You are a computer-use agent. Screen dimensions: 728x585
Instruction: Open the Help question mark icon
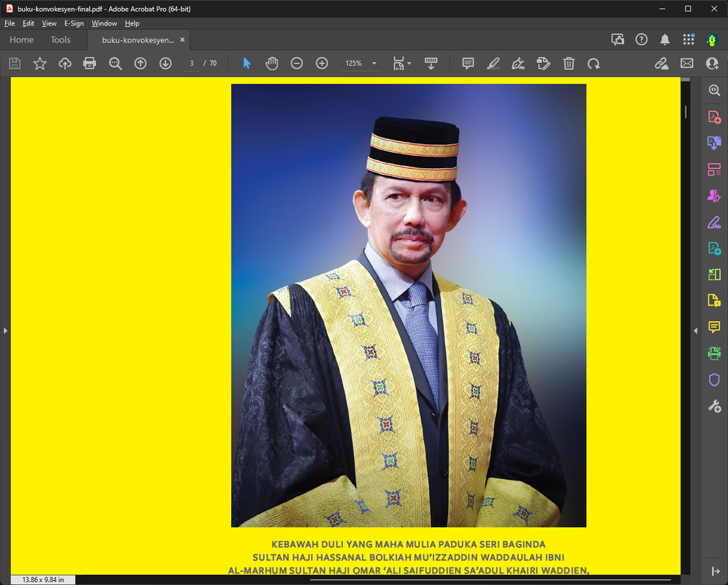pos(641,39)
